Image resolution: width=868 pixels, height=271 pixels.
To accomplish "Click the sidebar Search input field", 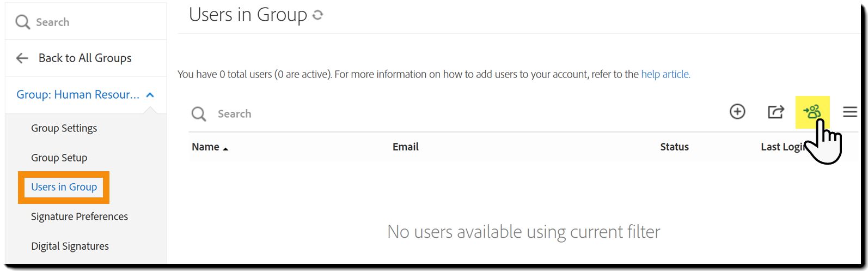I will pos(93,22).
